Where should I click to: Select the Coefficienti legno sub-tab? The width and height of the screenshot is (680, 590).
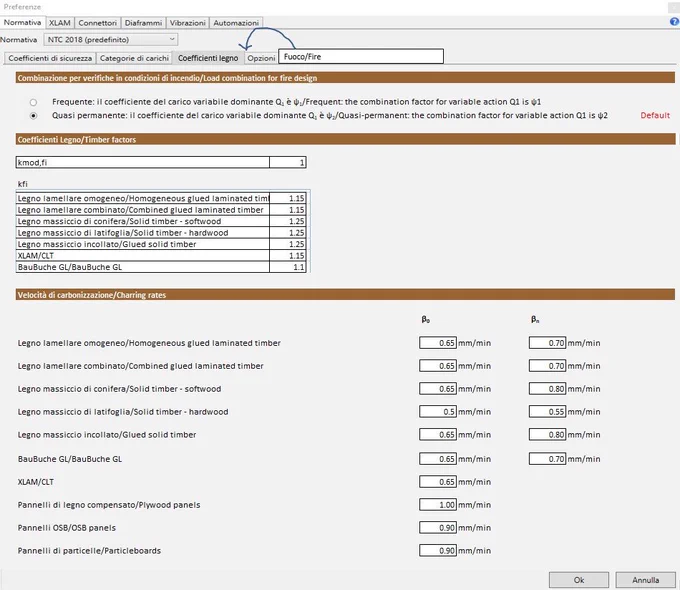coord(208,58)
